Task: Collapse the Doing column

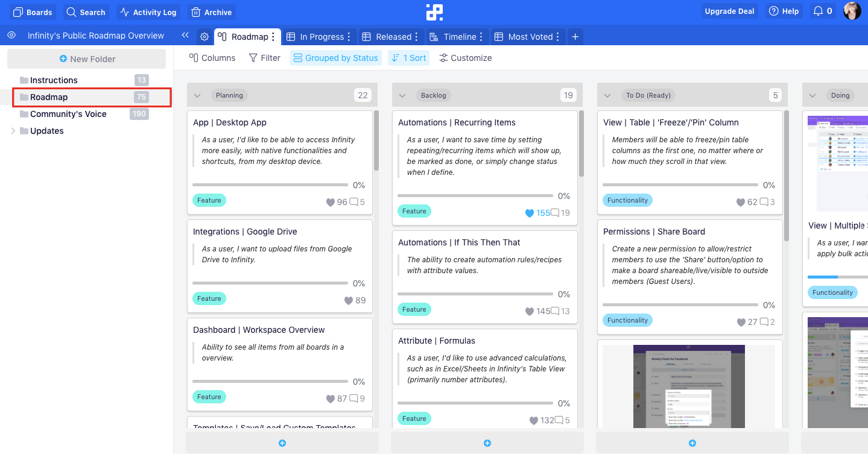Action: pyautogui.click(x=813, y=95)
